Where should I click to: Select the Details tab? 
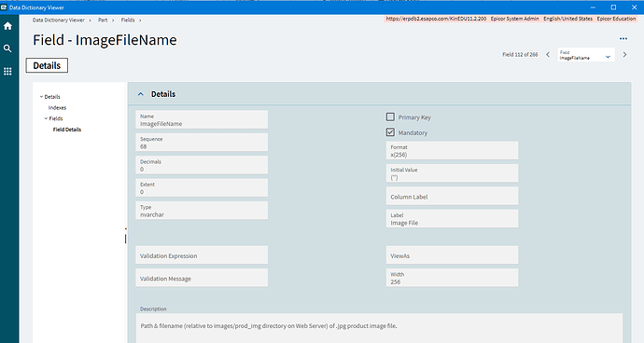click(47, 65)
